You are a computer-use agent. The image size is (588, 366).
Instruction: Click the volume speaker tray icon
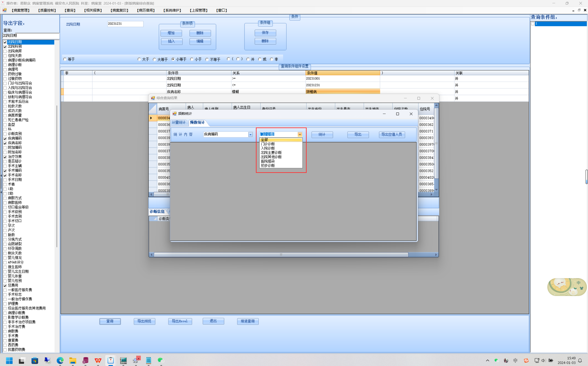click(543, 360)
